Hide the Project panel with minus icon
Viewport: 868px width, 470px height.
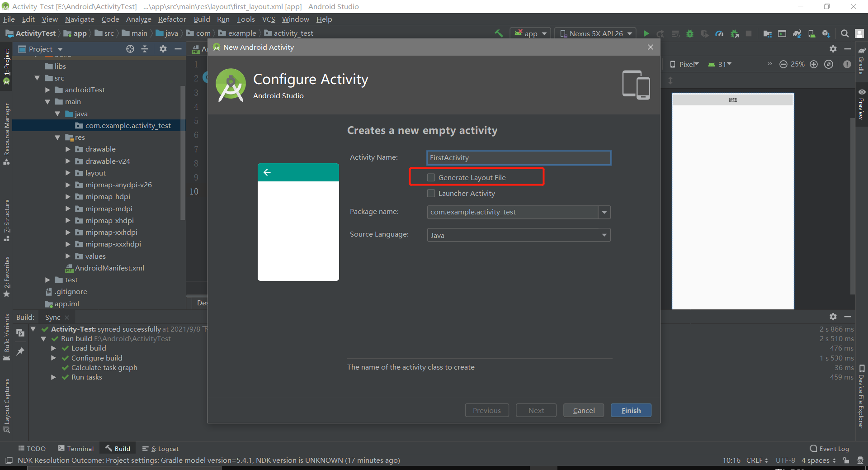(178, 49)
